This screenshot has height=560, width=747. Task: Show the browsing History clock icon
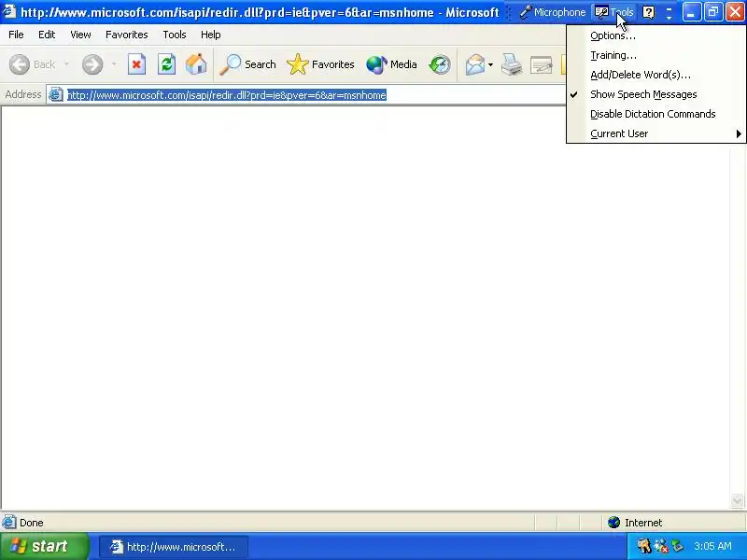pyautogui.click(x=439, y=64)
